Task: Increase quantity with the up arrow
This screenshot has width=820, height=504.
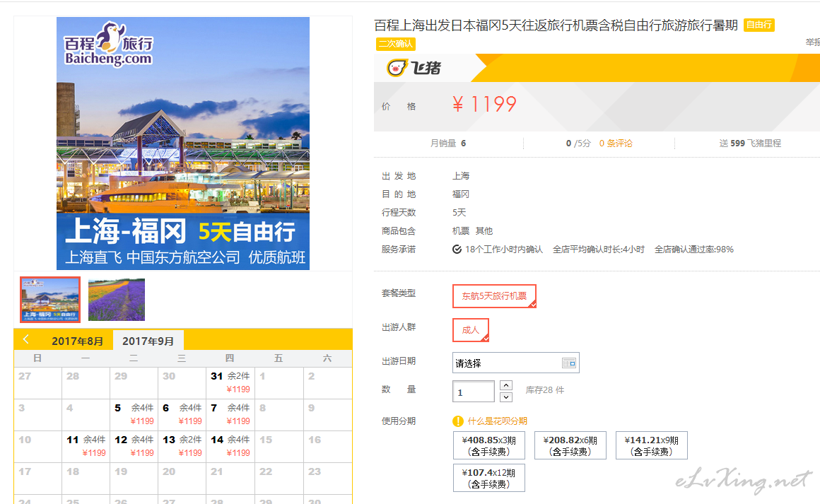Action: 505,385
